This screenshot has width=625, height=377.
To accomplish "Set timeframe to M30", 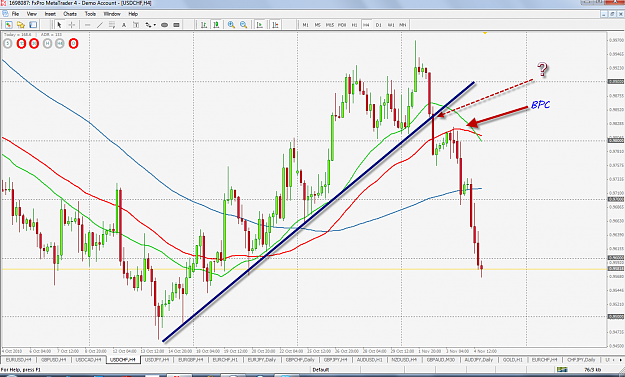I will pos(342,25).
